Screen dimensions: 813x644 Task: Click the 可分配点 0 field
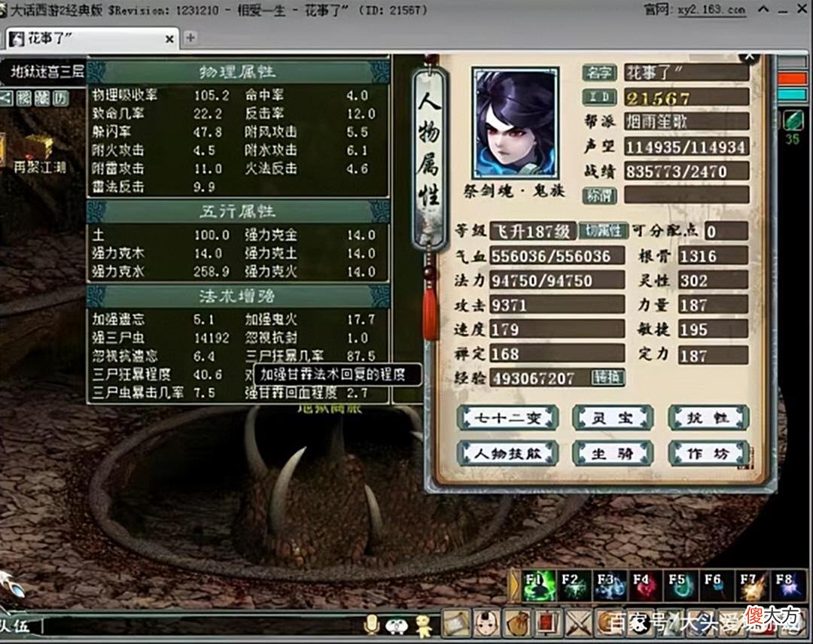pos(726,230)
